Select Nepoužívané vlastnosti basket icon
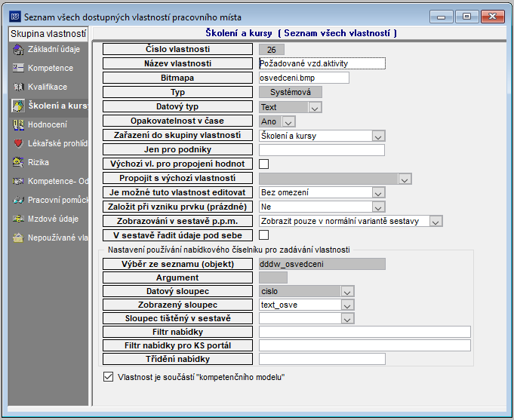Screen dimensions: 514x420 tap(18, 238)
